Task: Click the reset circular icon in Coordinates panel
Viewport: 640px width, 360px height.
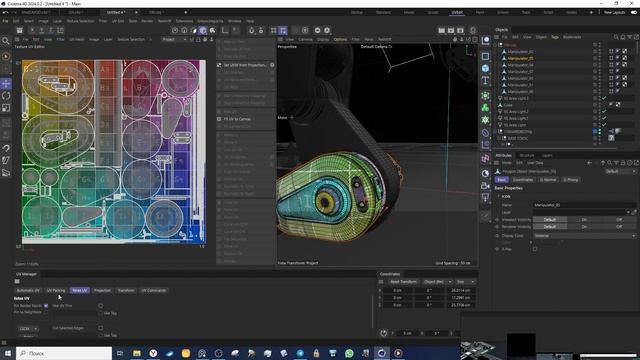Action: [384, 333]
